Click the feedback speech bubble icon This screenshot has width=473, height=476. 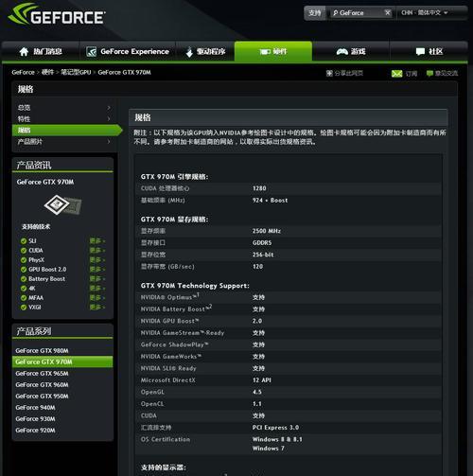click(429, 73)
